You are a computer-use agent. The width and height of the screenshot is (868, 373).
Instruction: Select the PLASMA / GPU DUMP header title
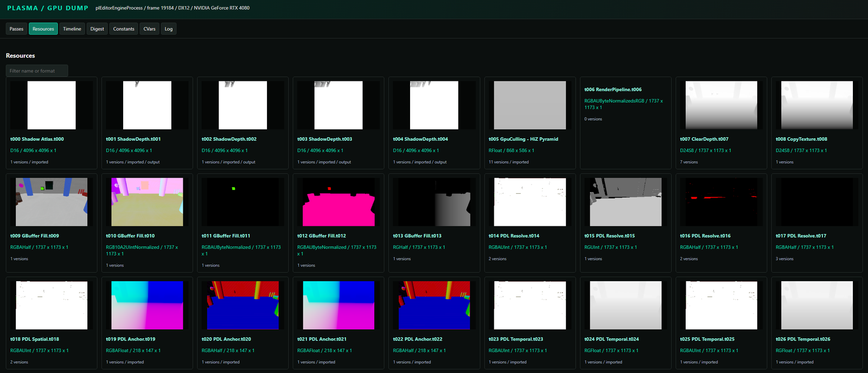coord(48,8)
